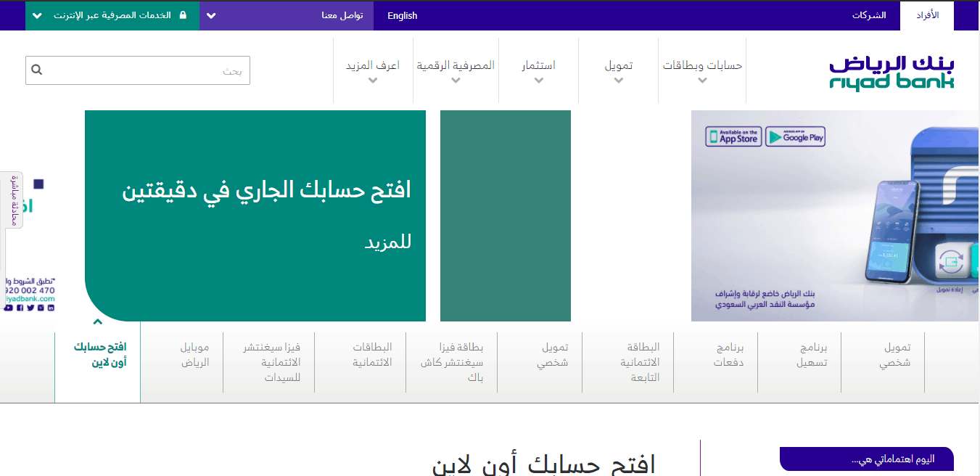980x476 pixels.
Task: Expand the اعرف المزيد menu
Action: pos(373,71)
